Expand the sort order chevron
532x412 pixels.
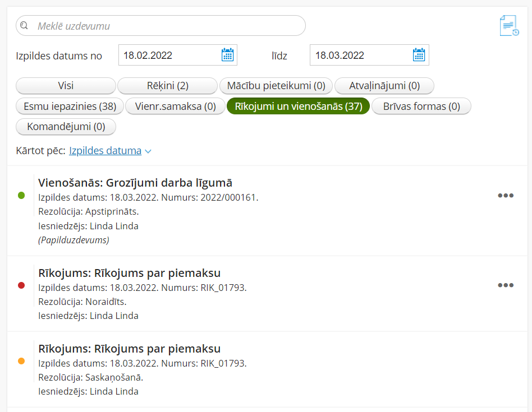tap(148, 151)
